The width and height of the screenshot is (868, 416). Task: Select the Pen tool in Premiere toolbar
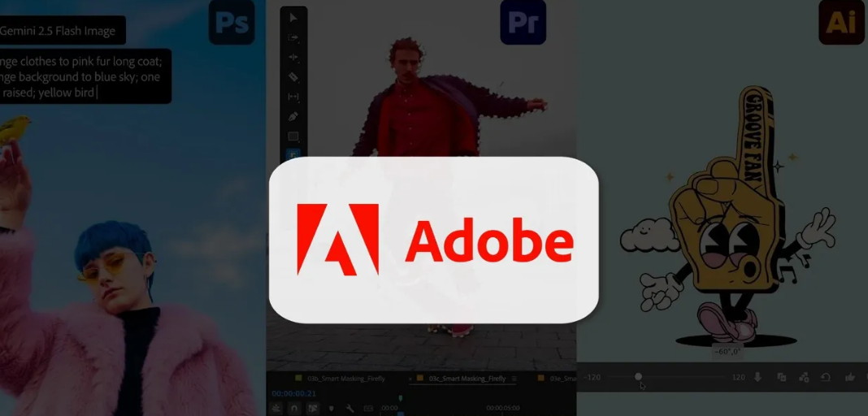point(293,116)
